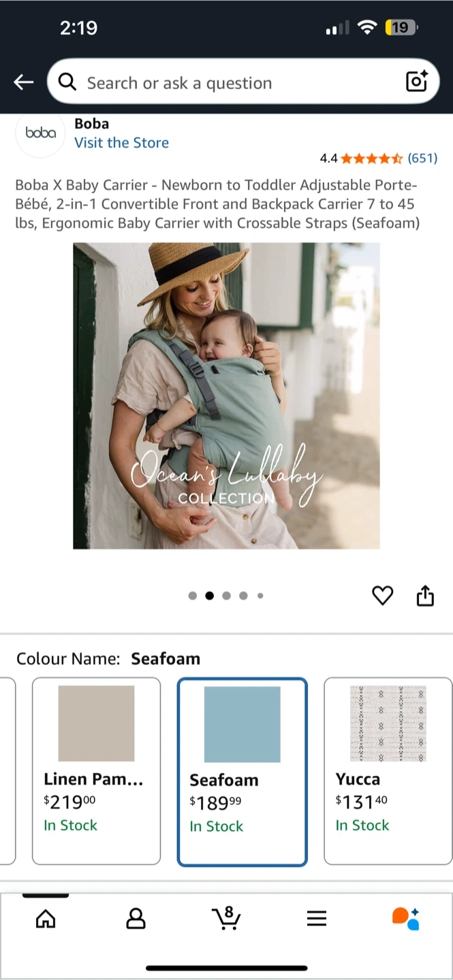Open the 651 ratings link
This screenshot has width=453, height=980.
(422, 159)
